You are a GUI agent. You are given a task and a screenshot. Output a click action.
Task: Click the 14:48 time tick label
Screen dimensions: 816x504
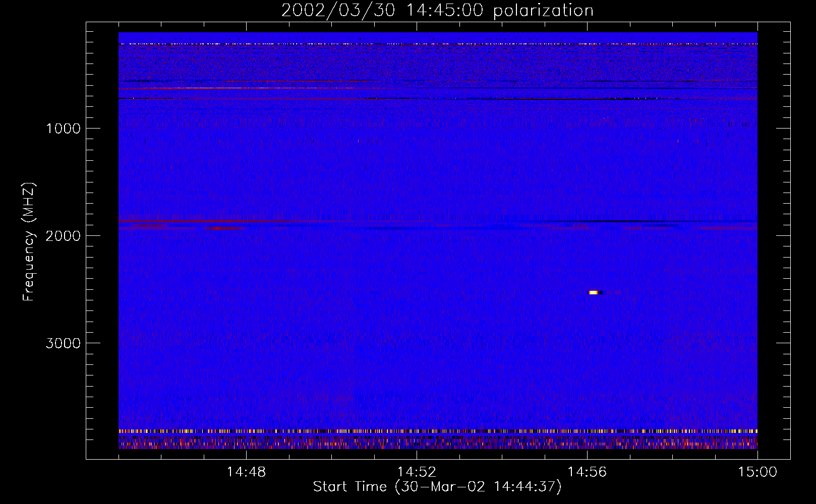click(246, 472)
